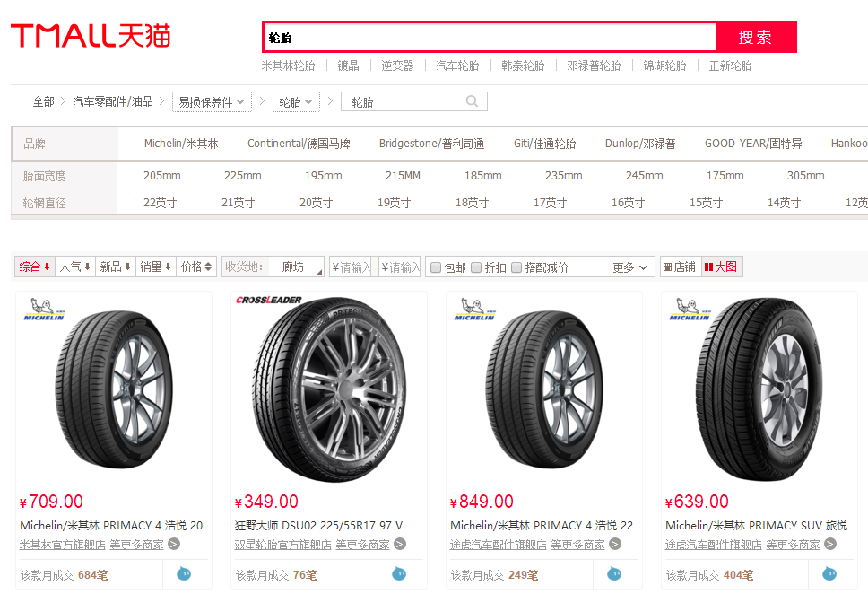868x603 pixels.
Task: Click chat icon under the 849.00 Michelin tire
Action: pyautogui.click(x=614, y=573)
